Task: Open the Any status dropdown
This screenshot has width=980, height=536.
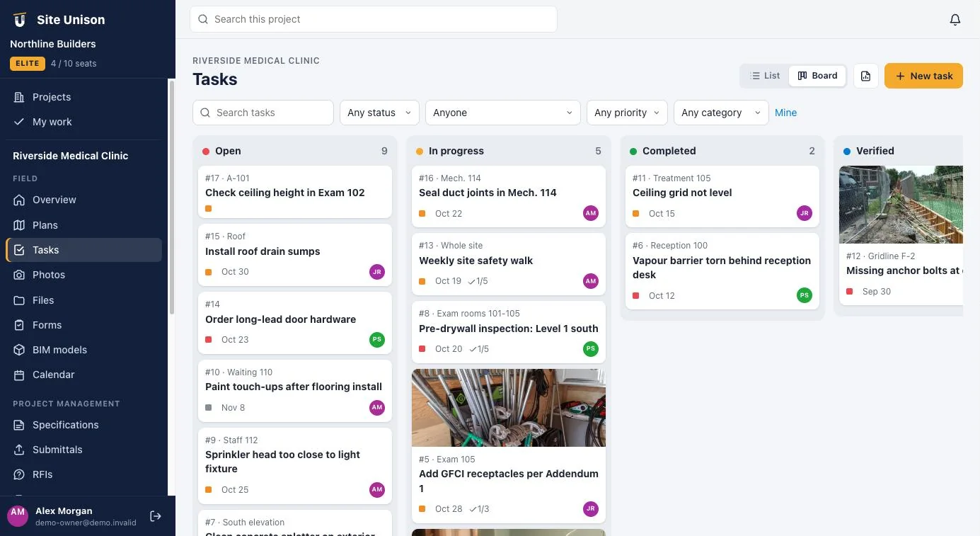Action: (x=379, y=113)
